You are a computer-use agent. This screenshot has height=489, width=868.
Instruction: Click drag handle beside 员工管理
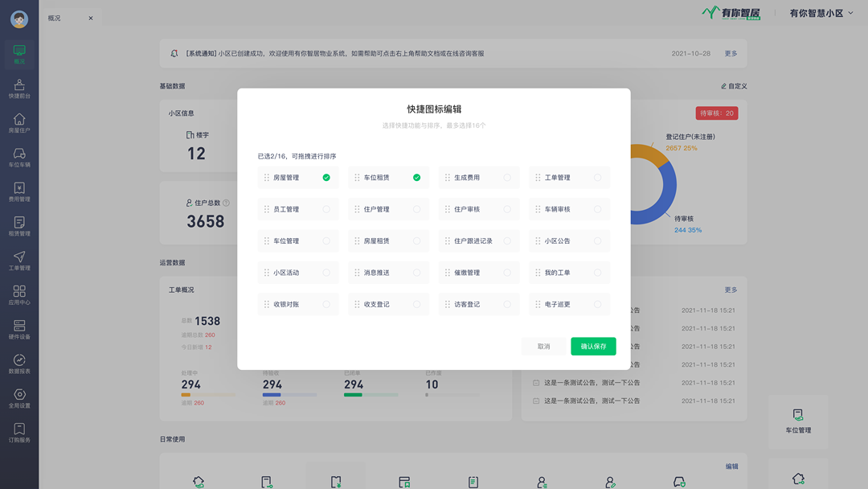(267, 209)
